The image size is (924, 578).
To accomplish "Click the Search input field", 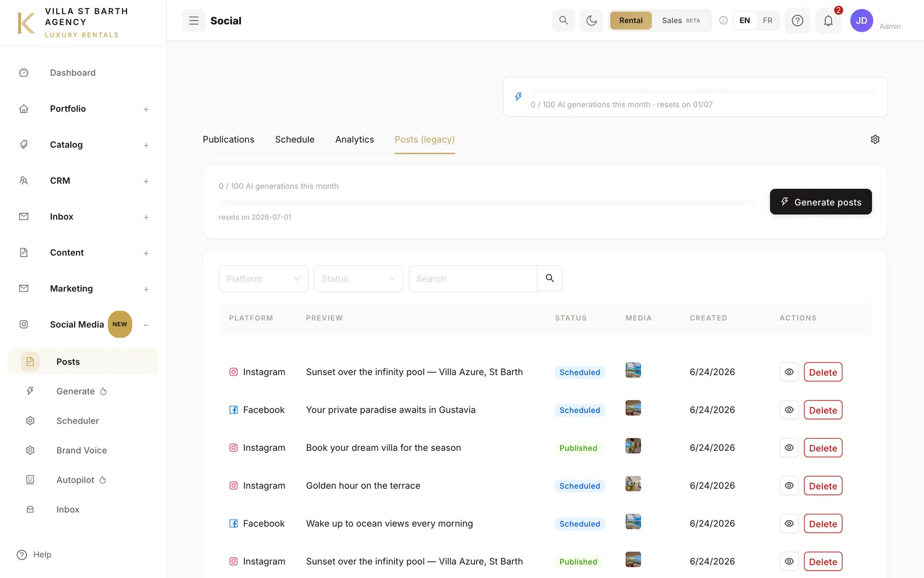I will click(x=473, y=279).
